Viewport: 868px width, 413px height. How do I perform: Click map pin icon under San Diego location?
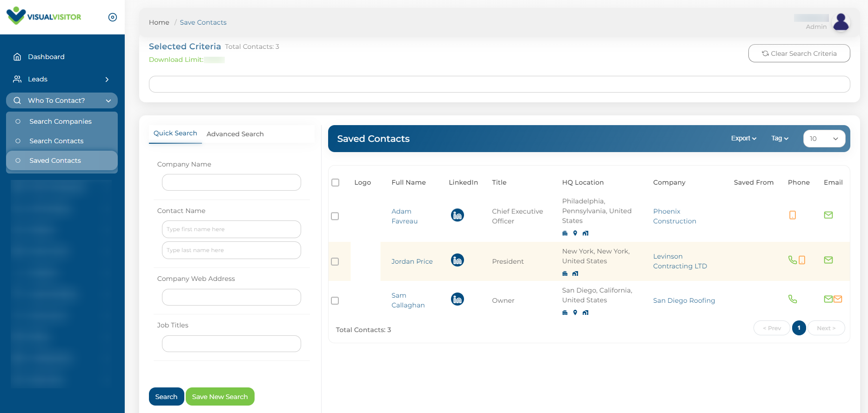tap(575, 313)
